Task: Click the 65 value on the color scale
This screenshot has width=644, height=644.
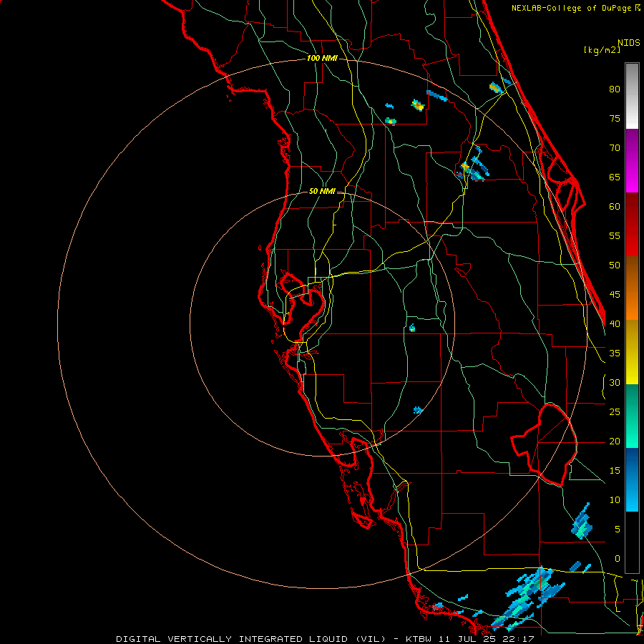Action: tap(615, 177)
